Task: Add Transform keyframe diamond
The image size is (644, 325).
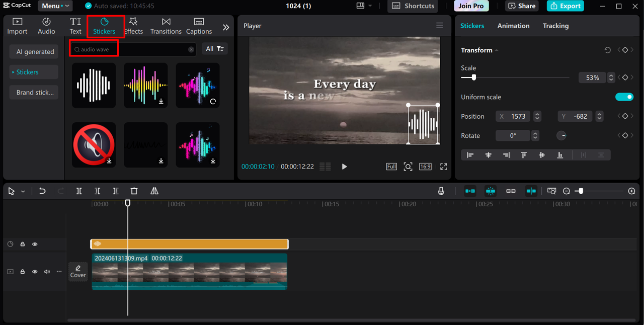Action: click(625, 50)
